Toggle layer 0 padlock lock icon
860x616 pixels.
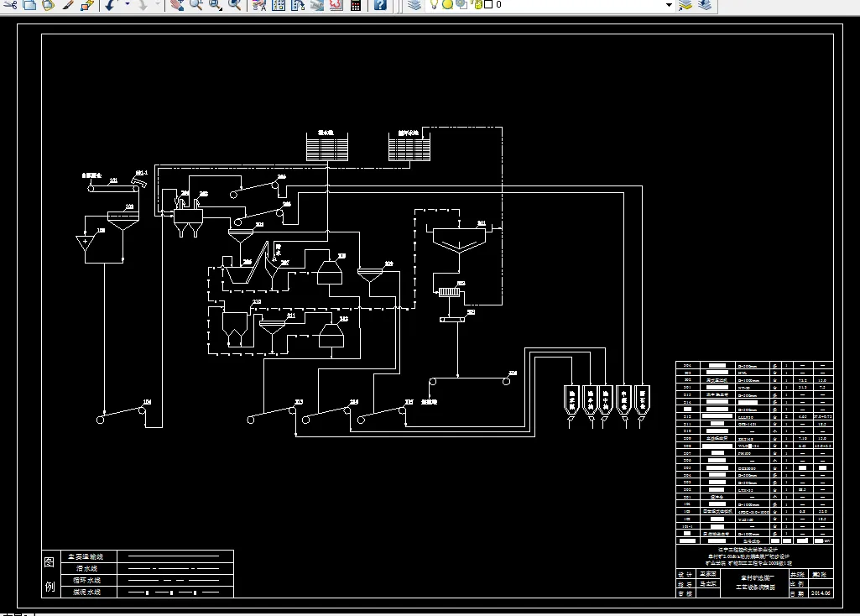(476, 4)
